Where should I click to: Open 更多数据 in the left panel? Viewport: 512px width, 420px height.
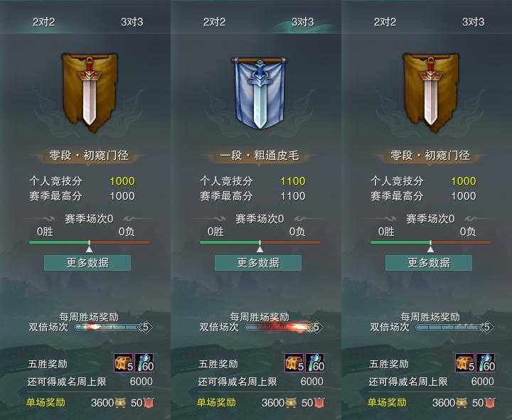pos(87,263)
